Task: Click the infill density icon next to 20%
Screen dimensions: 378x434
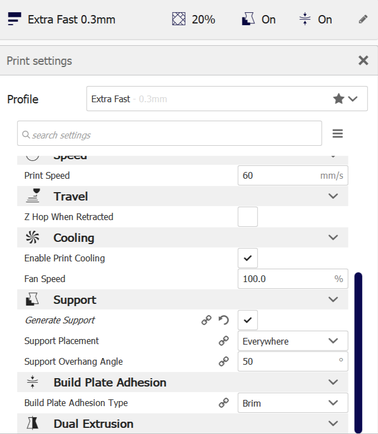Action: click(x=179, y=19)
